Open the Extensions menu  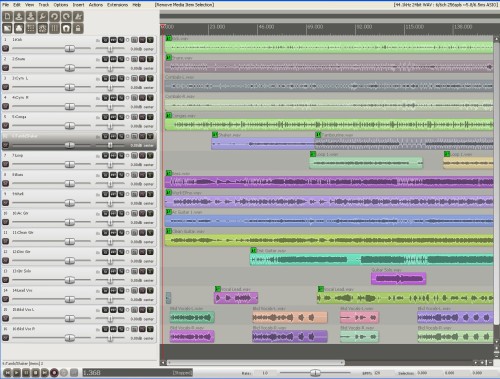click(x=117, y=5)
